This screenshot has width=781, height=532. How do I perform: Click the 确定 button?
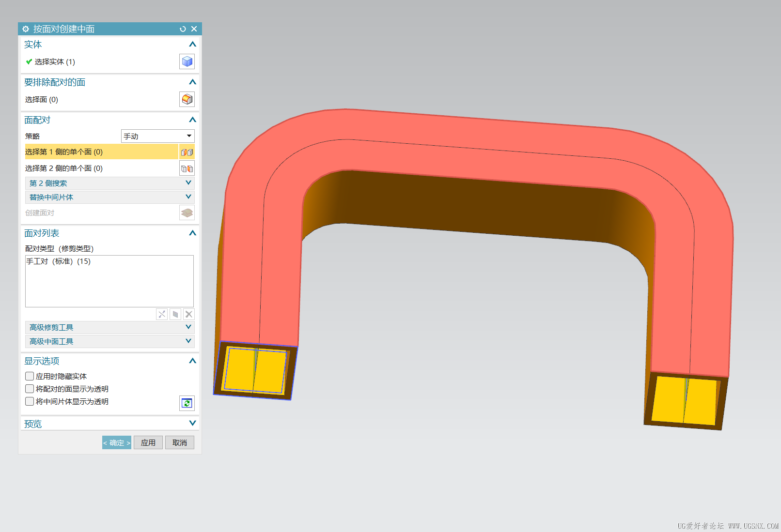click(117, 442)
